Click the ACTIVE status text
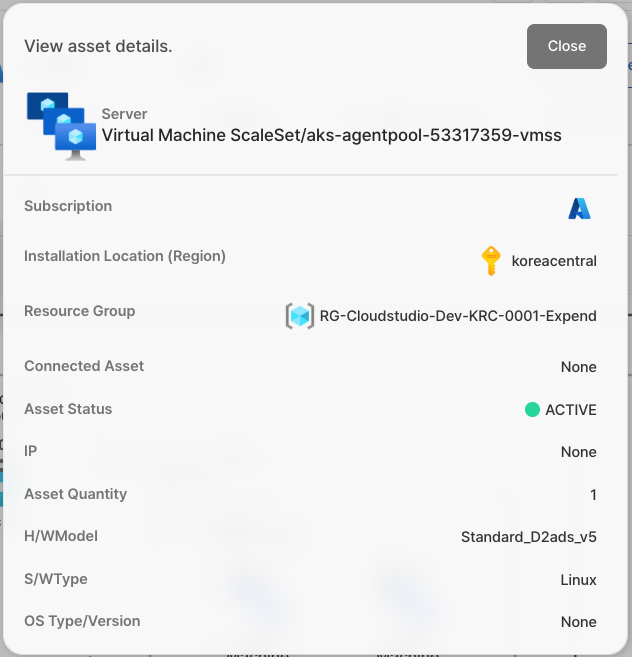This screenshot has height=657, width=632. (571, 410)
